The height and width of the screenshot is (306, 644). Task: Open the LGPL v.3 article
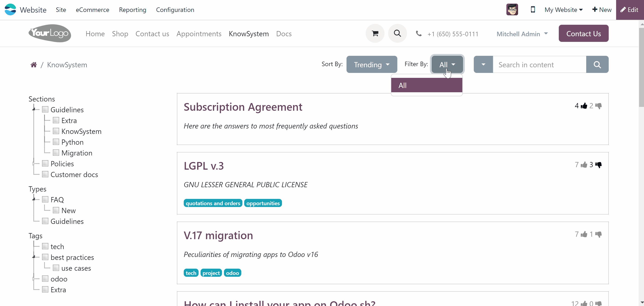[203, 166]
